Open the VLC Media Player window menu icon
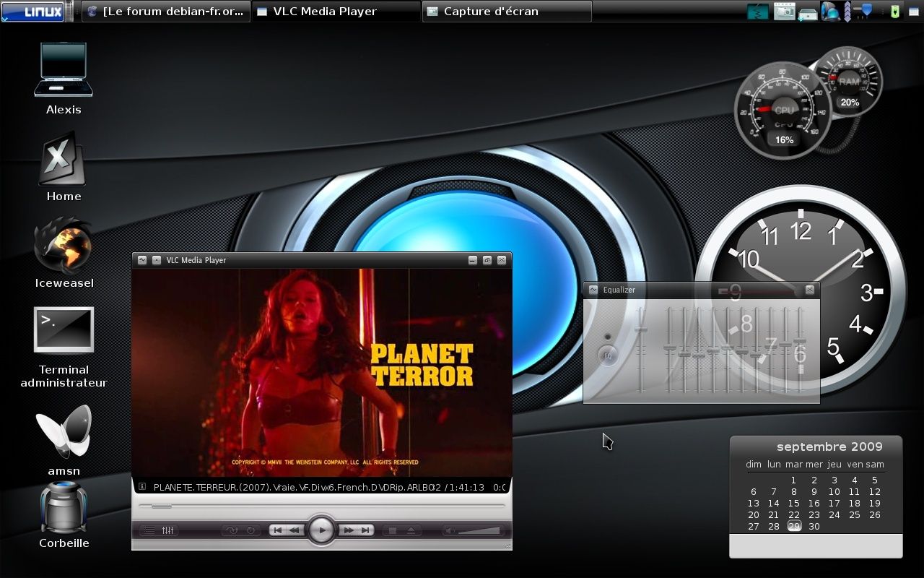The image size is (924, 578). coord(142,260)
